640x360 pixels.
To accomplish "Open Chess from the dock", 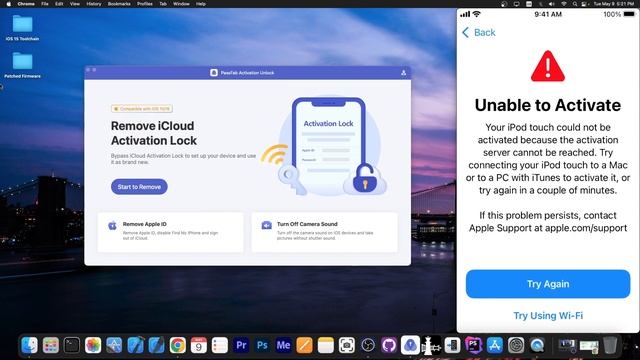I will [x=431, y=345].
